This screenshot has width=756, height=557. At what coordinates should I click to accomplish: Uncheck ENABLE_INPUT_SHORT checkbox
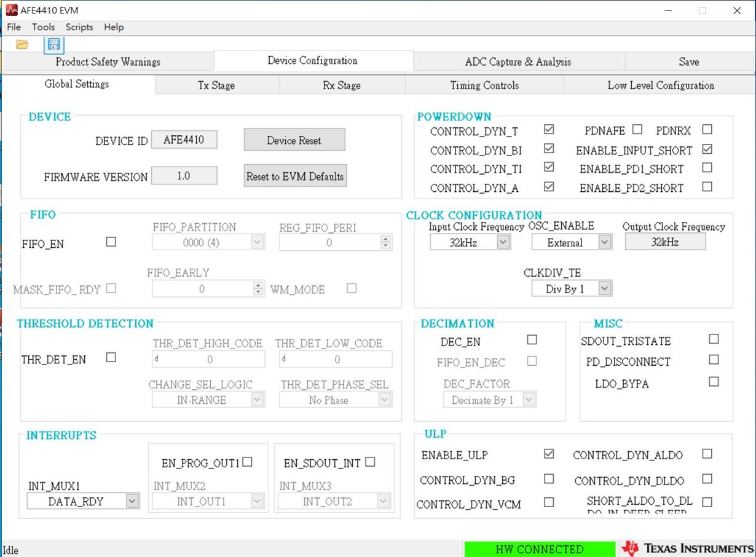(x=707, y=149)
